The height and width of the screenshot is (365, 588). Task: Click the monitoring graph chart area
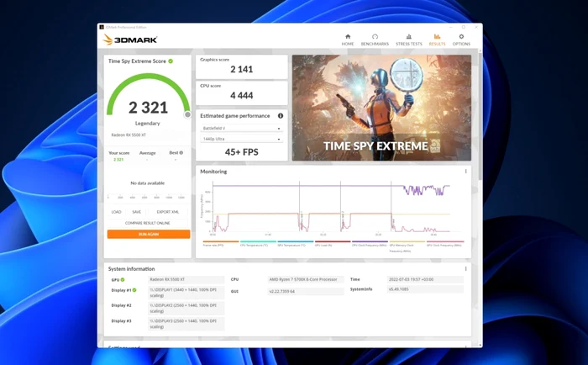tap(332, 207)
